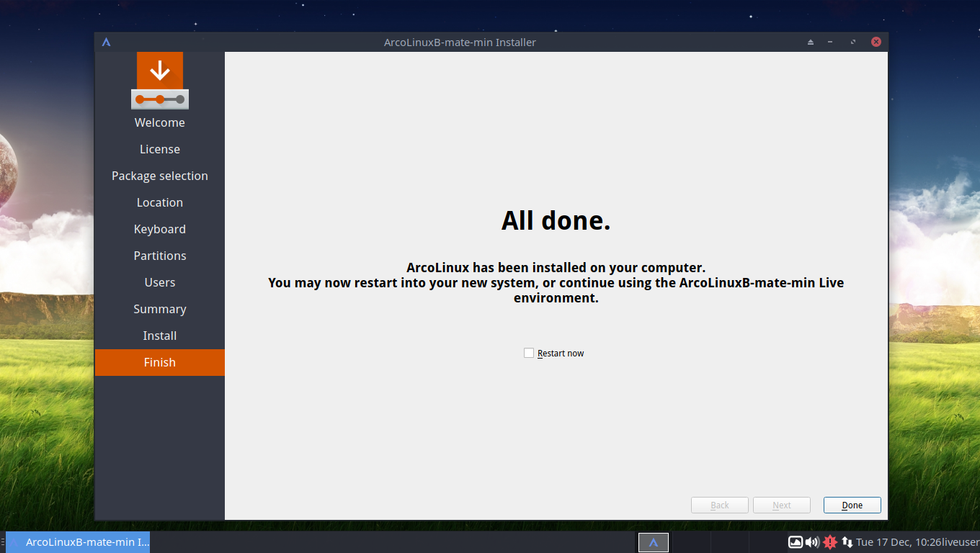Switch to the workspace showing ArcoLinux icon
Image resolution: width=980 pixels, height=553 pixels.
click(654, 542)
